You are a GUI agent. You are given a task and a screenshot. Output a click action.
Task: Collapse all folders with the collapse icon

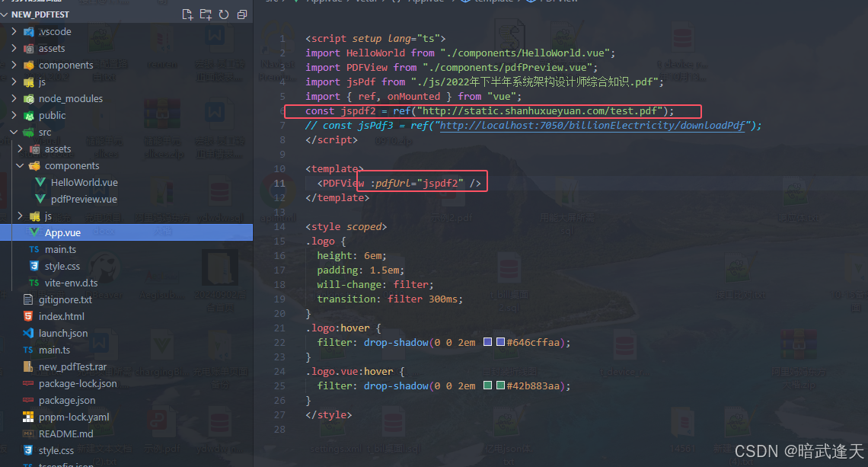tap(242, 14)
